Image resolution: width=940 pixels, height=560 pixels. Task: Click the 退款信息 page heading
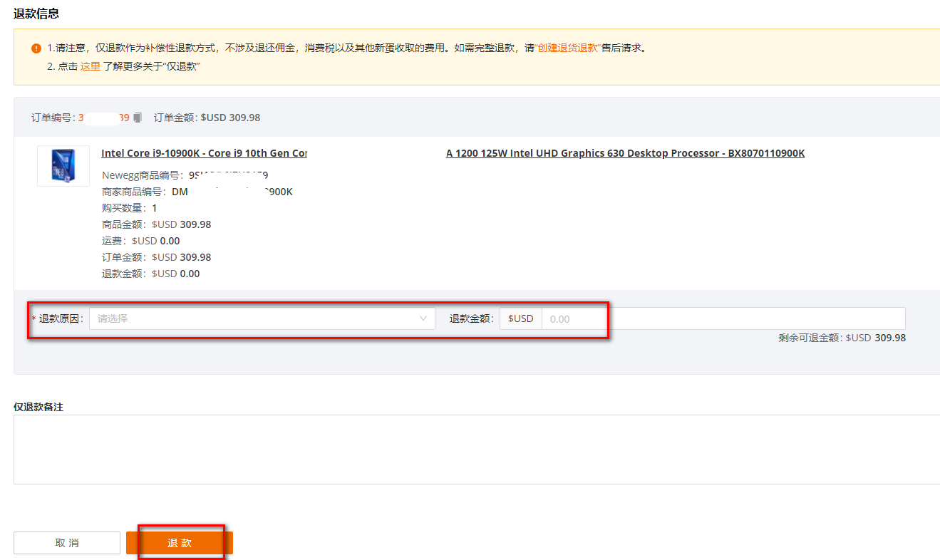coord(36,13)
